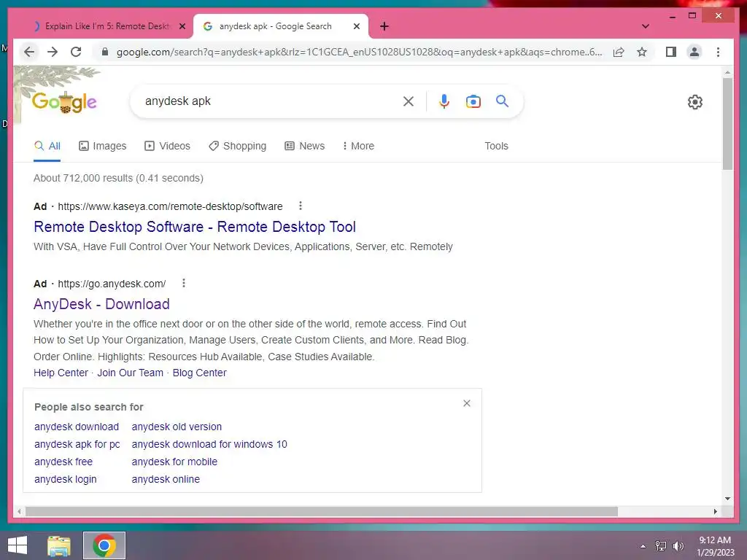Share this page using the share icon
The width and height of the screenshot is (747, 560).
[619, 52]
